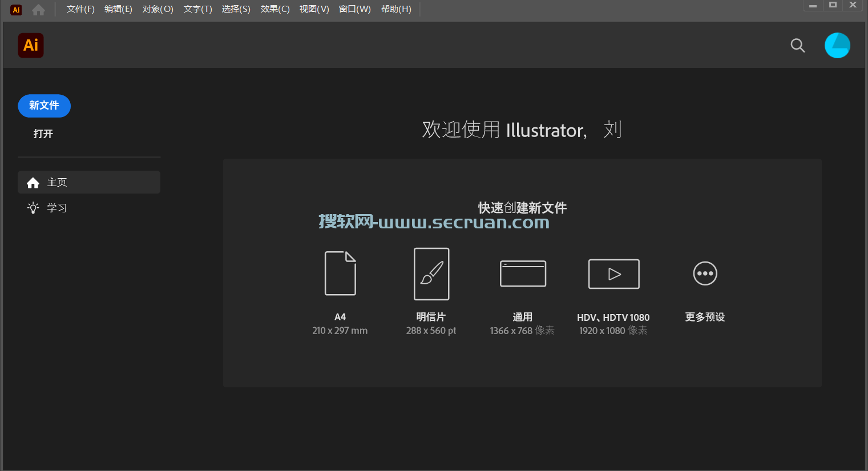Screen dimensions: 868x471
Task: Maximize the Illustrator window
Action: point(833,5)
